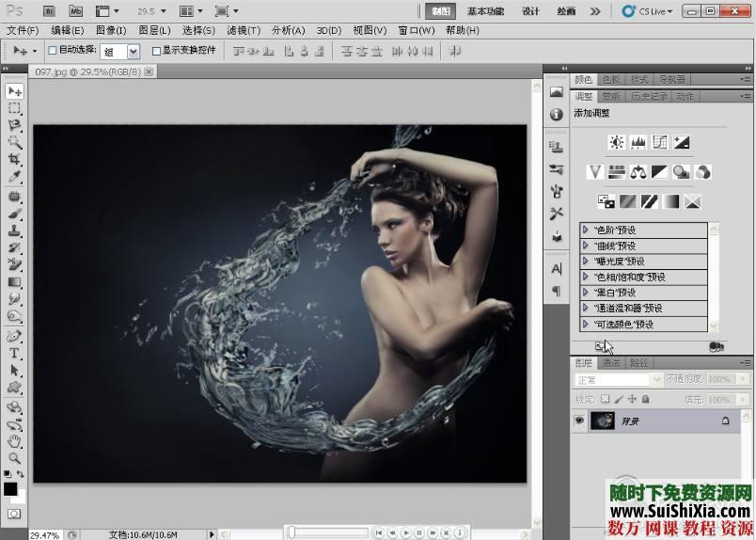Screen dimensions: 756x540
Task: Select the Eyedropper tool
Action: [14, 177]
